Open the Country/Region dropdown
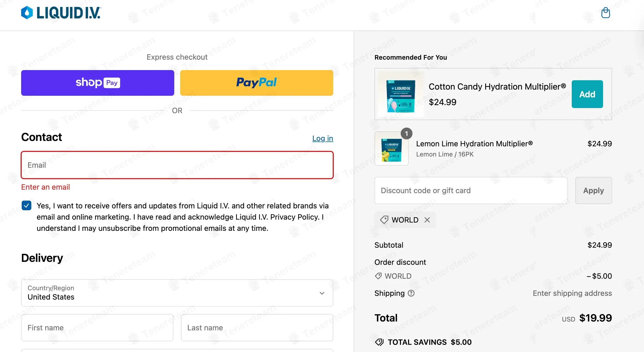 point(177,293)
